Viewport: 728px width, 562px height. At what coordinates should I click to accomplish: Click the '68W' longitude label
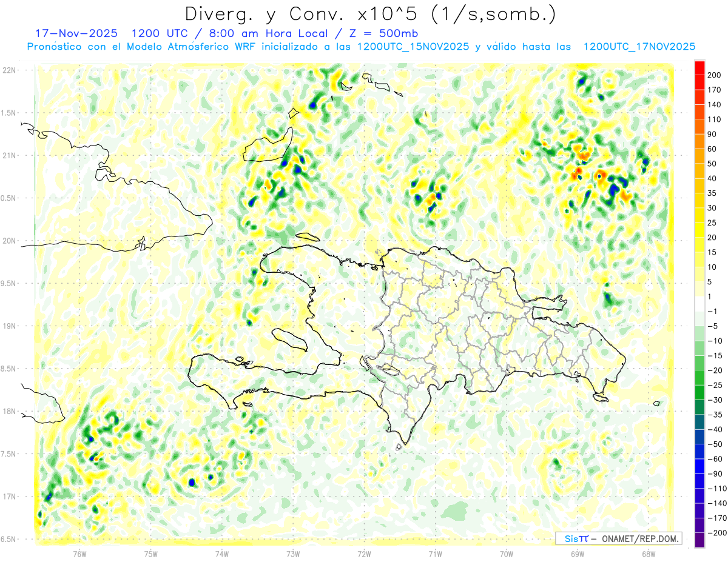[649, 554]
